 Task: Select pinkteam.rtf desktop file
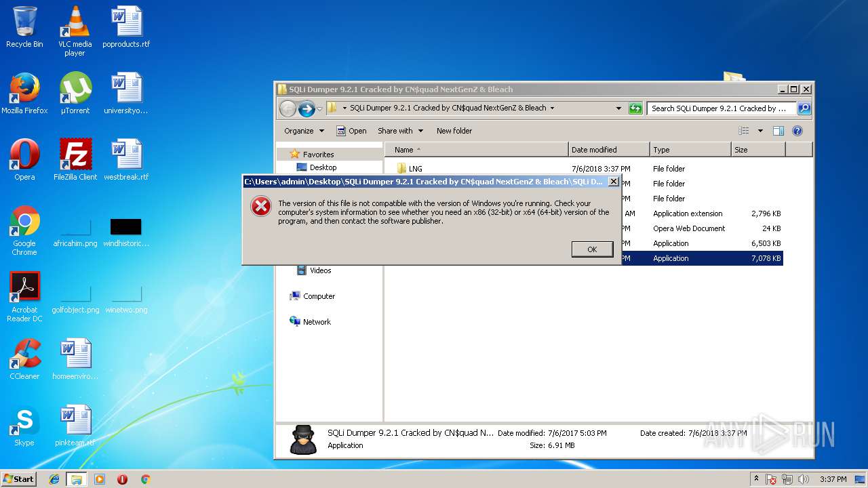pyautogui.click(x=75, y=426)
